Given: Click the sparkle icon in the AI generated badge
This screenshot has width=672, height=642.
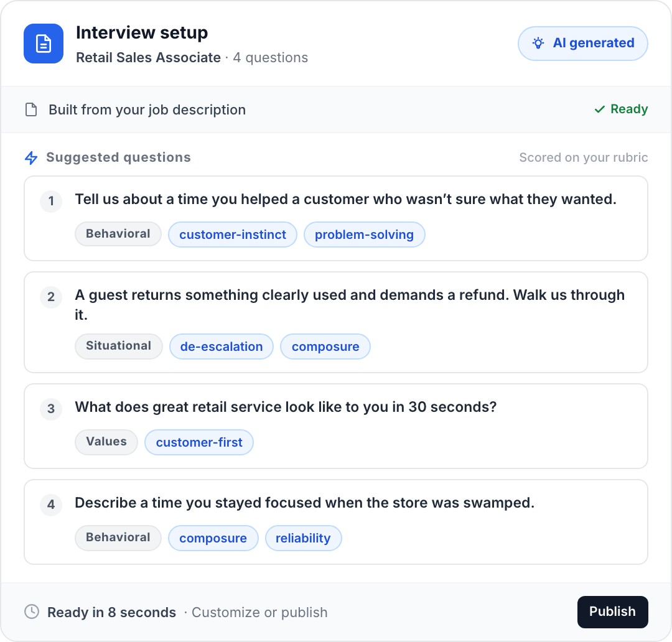Looking at the screenshot, I should point(539,43).
